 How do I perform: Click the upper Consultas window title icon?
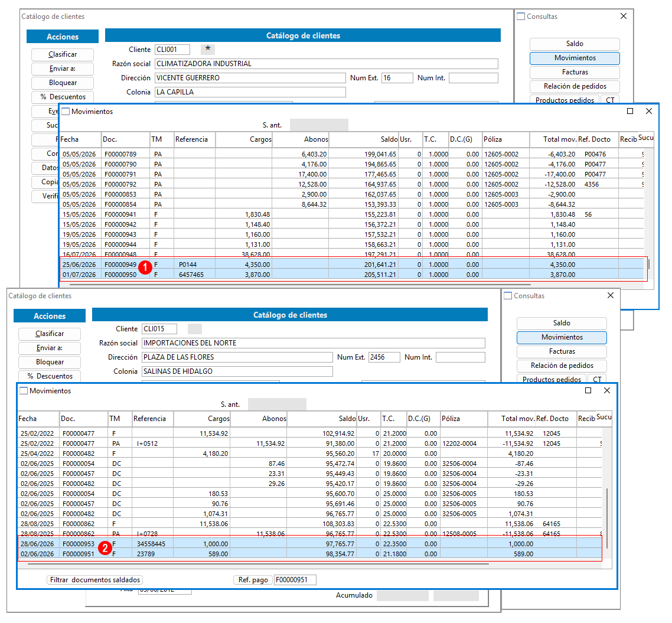pos(521,17)
